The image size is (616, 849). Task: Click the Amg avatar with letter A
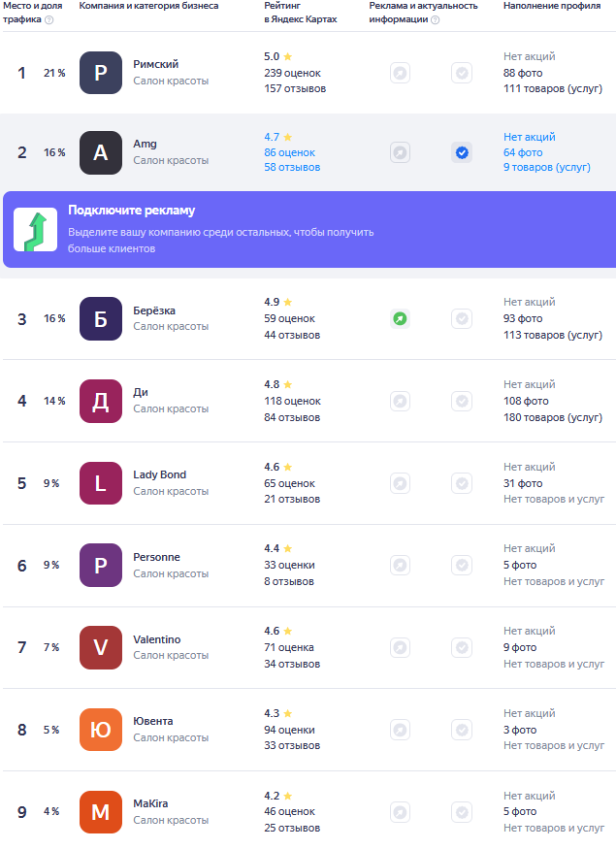click(x=101, y=152)
